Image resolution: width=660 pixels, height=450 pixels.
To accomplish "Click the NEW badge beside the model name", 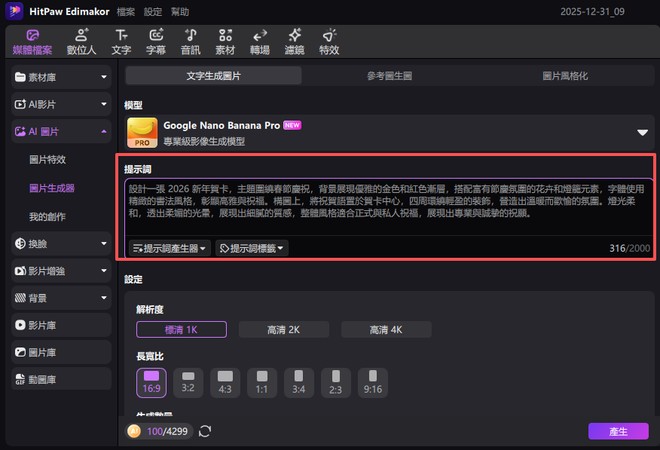I will pos(292,125).
